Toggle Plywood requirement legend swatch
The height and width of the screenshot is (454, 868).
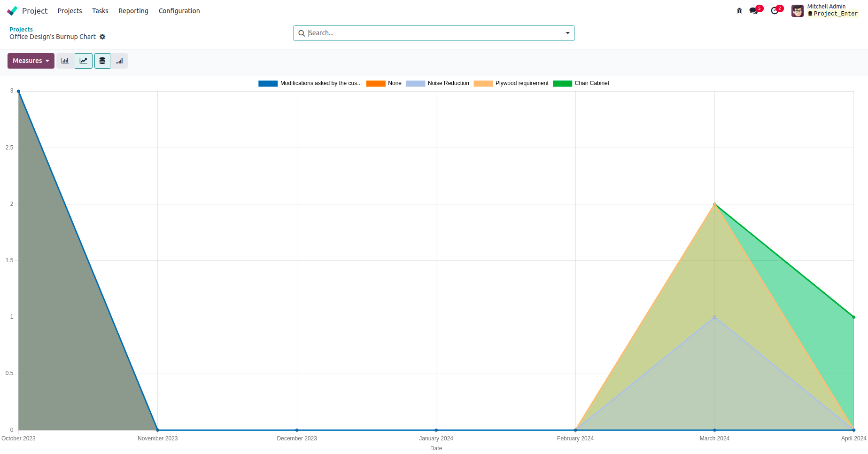coord(483,84)
